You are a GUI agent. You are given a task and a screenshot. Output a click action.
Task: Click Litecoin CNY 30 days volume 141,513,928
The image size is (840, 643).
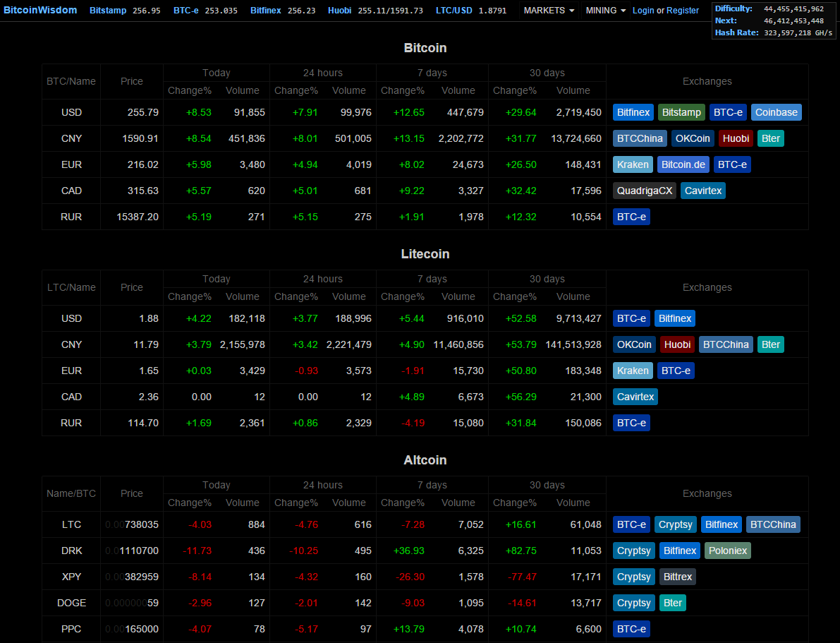573,344
